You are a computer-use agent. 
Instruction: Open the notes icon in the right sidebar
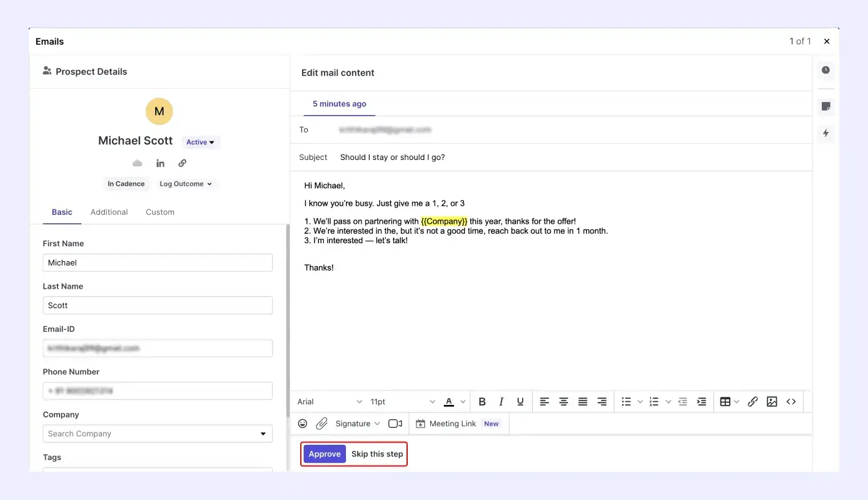point(826,106)
